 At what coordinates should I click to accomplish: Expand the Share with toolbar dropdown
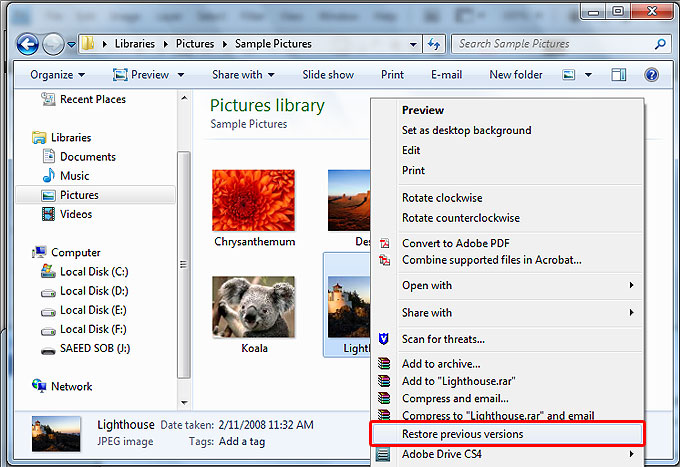(243, 75)
